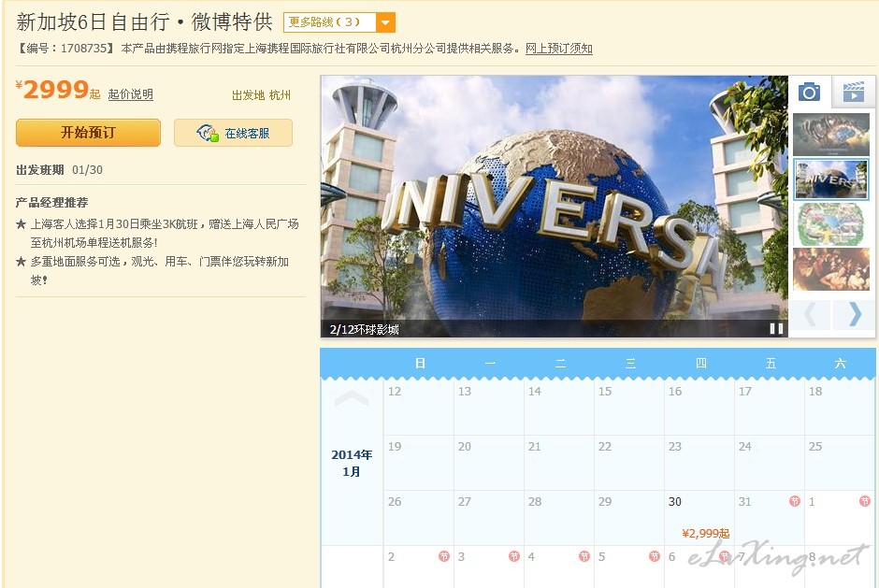879x588 pixels.
Task: Open the photo gallery camera tab
Action: tap(809, 92)
